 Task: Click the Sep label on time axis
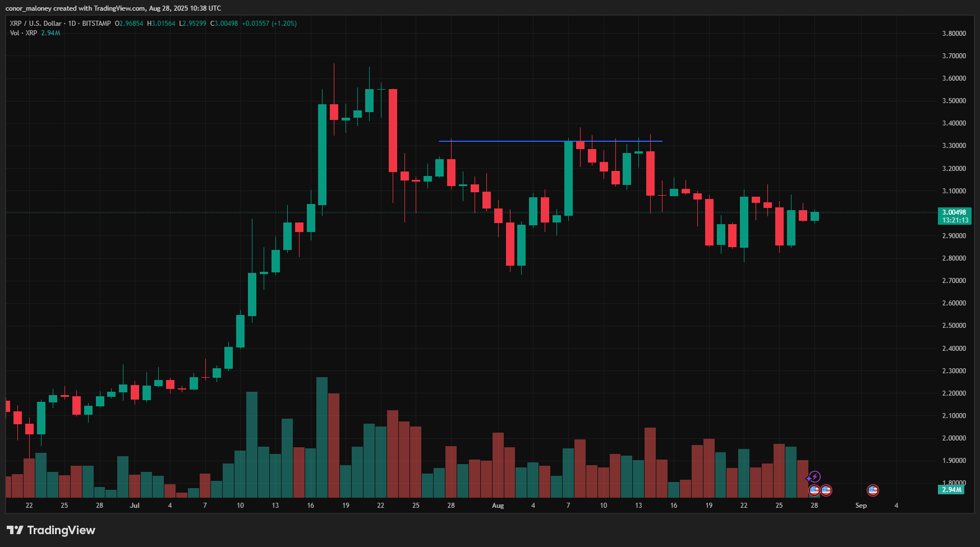[x=861, y=506]
